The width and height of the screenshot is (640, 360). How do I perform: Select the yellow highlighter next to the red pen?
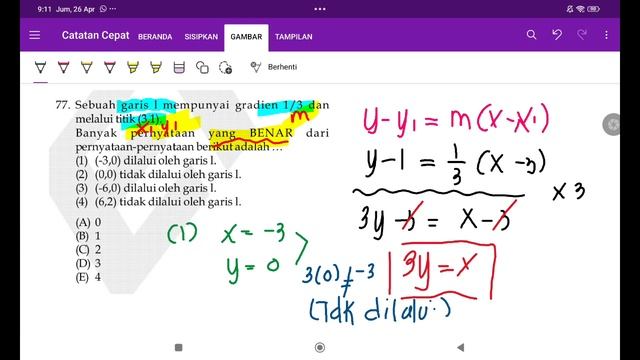point(133,67)
